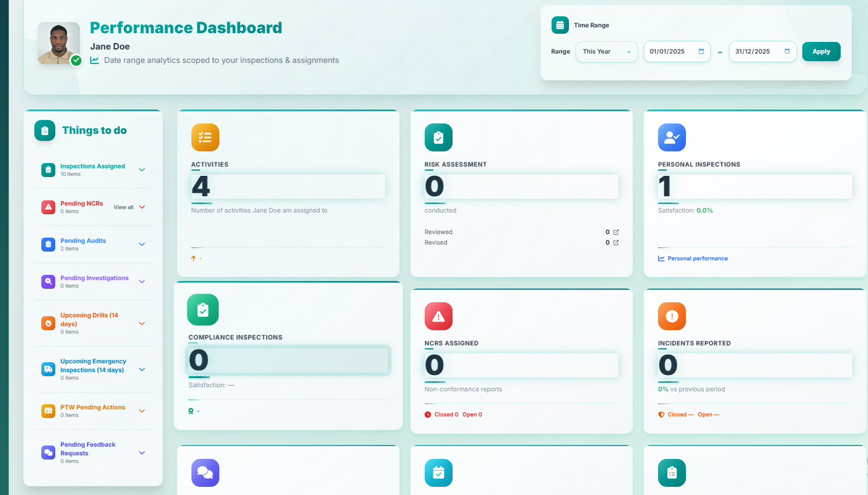Click the start date field 01/01/2025

point(669,52)
